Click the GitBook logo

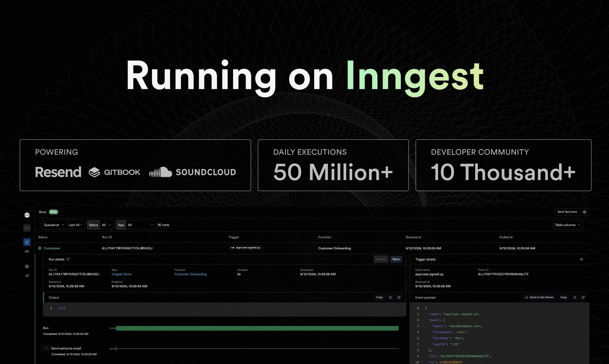114,172
